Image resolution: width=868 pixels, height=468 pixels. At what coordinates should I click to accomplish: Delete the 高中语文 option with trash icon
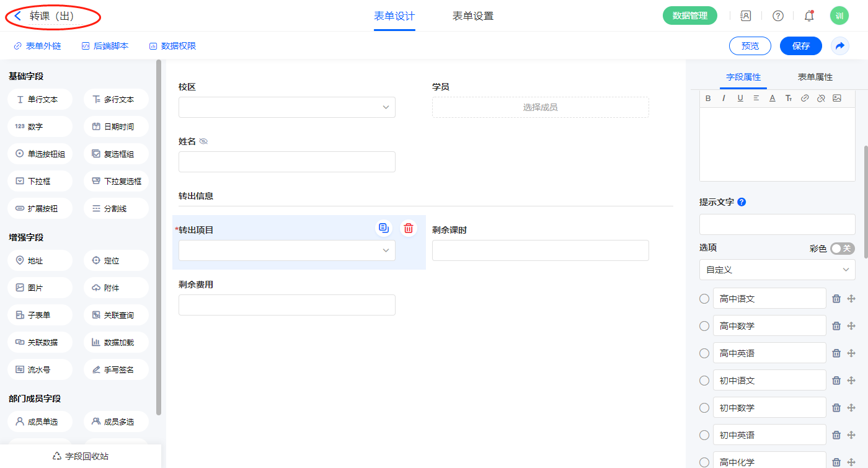[x=836, y=299]
